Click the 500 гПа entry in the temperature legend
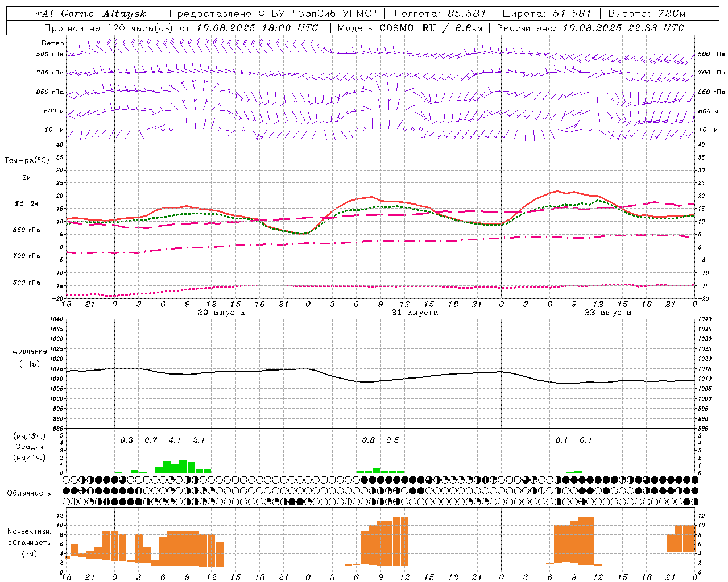 click(27, 282)
